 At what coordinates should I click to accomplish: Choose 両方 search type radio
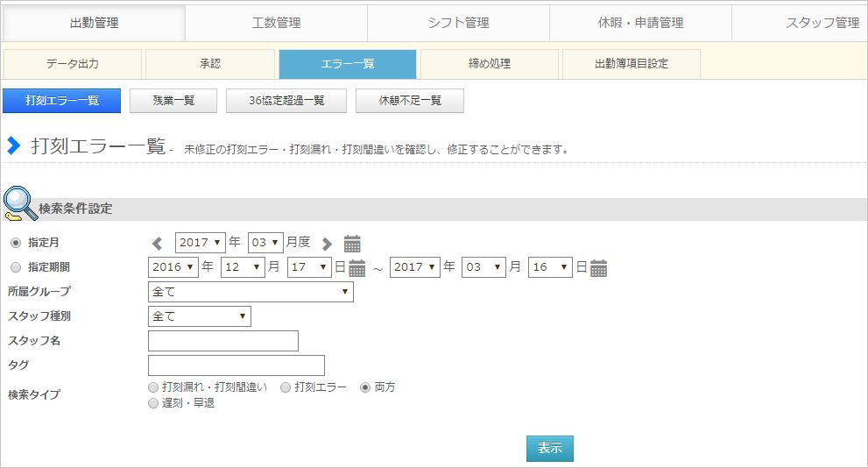(365, 387)
